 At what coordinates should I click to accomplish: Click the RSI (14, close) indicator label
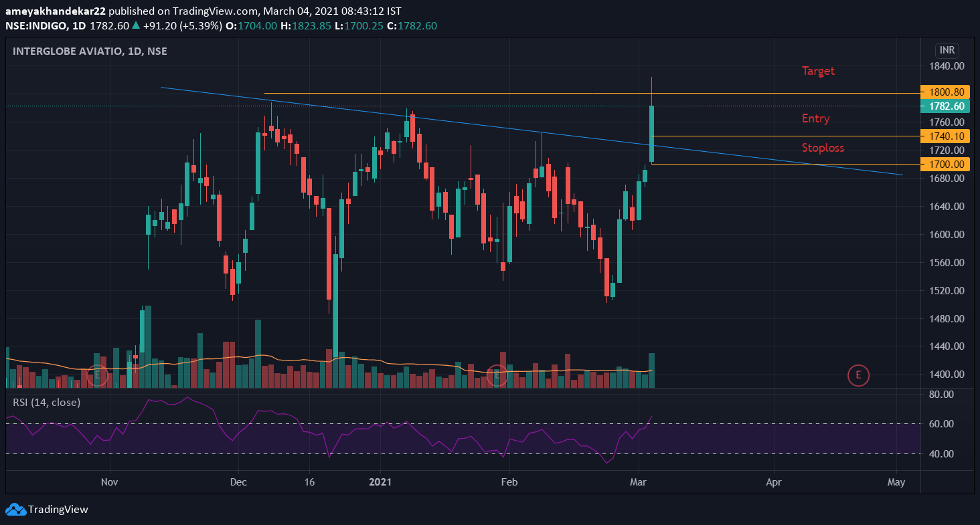point(46,402)
